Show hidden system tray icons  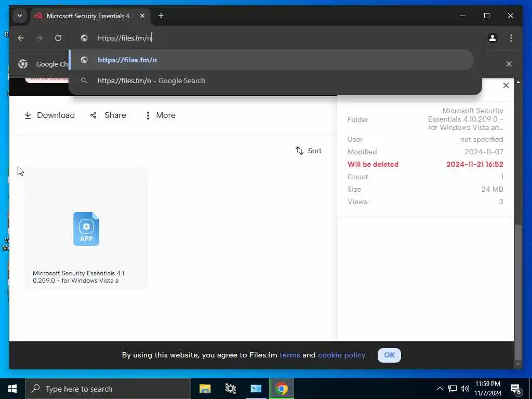pyautogui.click(x=440, y=389)
